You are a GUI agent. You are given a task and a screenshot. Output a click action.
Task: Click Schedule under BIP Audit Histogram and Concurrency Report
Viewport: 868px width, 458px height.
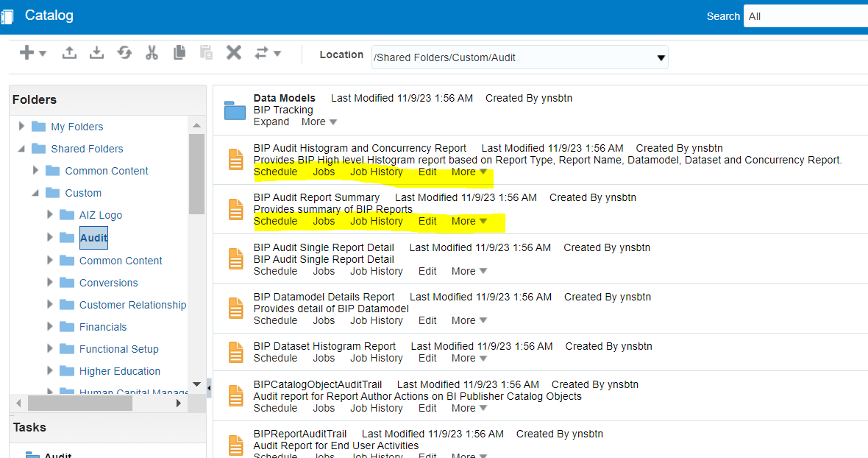(275, 172)
